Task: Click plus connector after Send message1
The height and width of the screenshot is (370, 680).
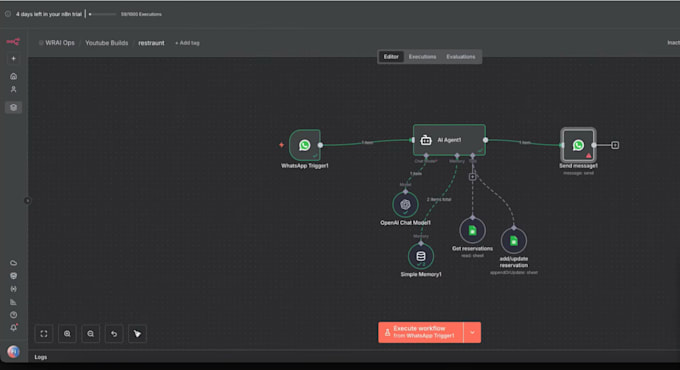Action: (615, 145)
